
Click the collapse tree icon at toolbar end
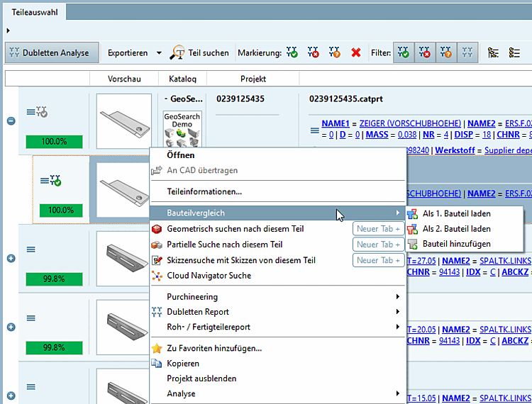pyautogui.click(x=515, y=52)
